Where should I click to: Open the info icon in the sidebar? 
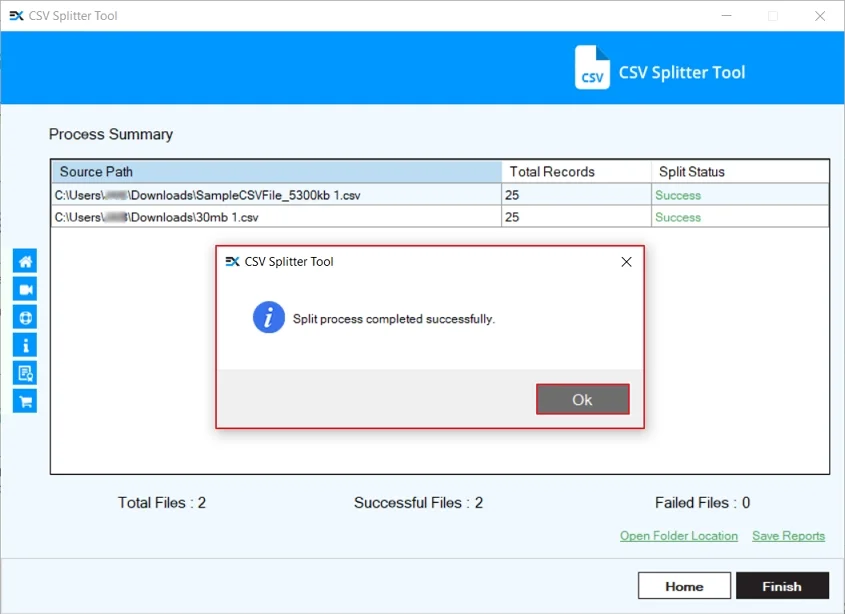point(25,345)
